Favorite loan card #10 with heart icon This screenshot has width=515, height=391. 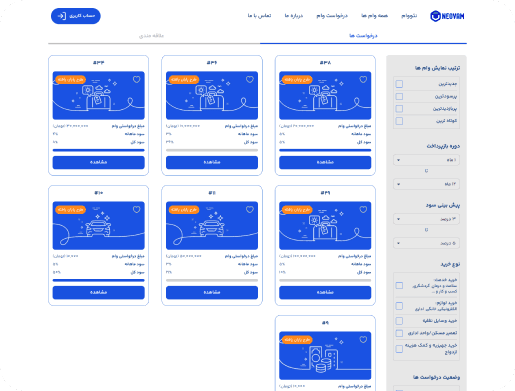136,210
